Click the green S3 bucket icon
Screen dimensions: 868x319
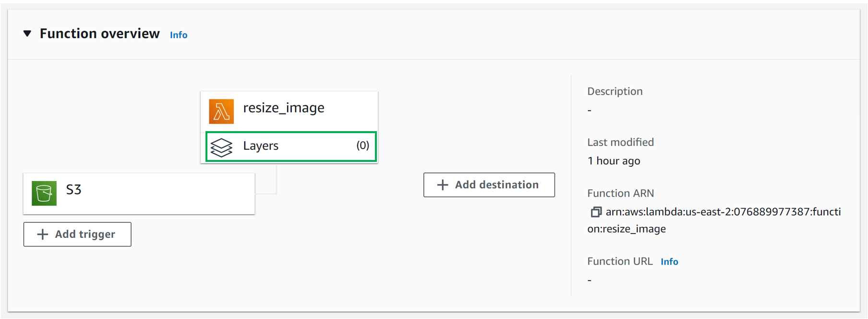point(44,193)
